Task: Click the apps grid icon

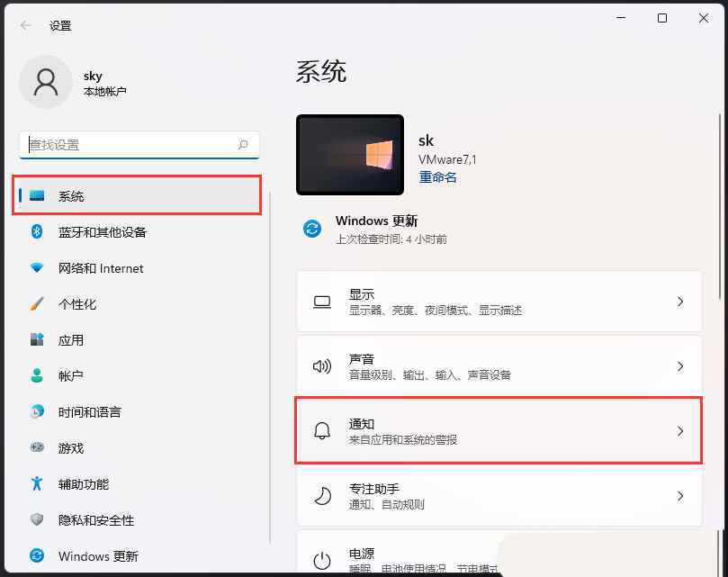Action: point(37,339)
